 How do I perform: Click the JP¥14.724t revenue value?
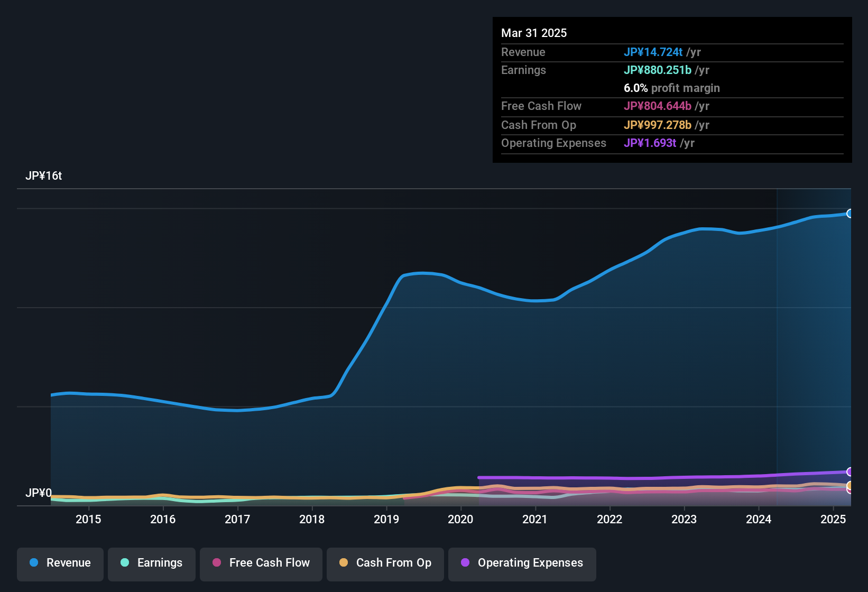coord(653,52)
